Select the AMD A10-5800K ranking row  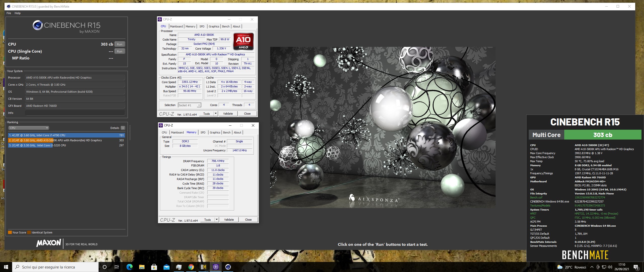tap(66, 140)
